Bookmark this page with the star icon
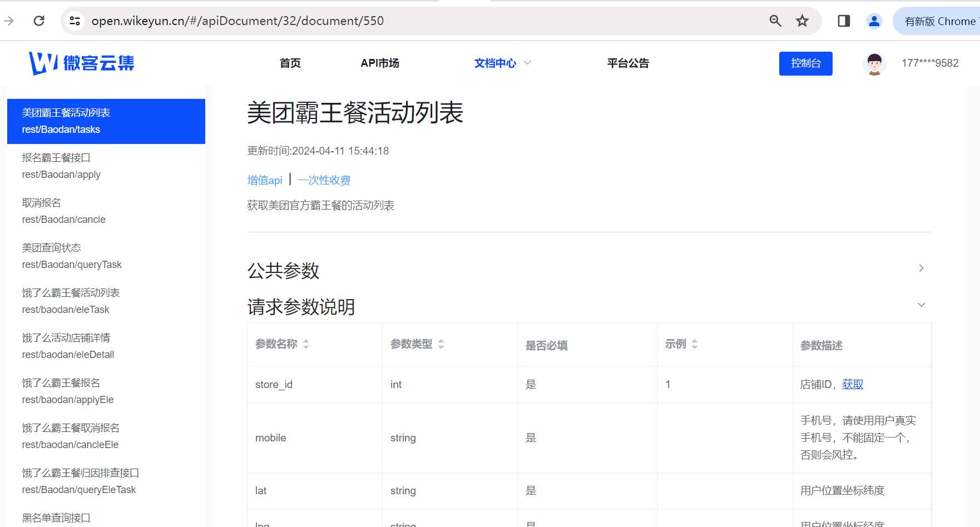This screenshot has width=980, height=527. point(802,21)
